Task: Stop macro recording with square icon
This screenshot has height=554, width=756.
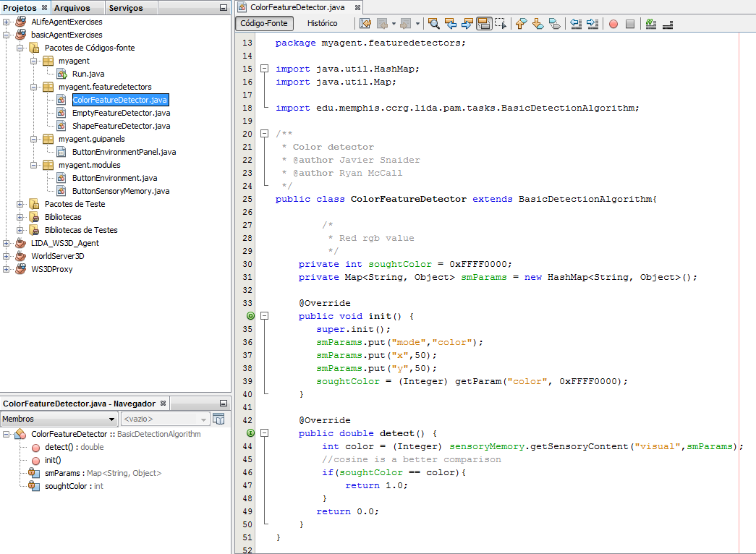Action: point(630,23)
